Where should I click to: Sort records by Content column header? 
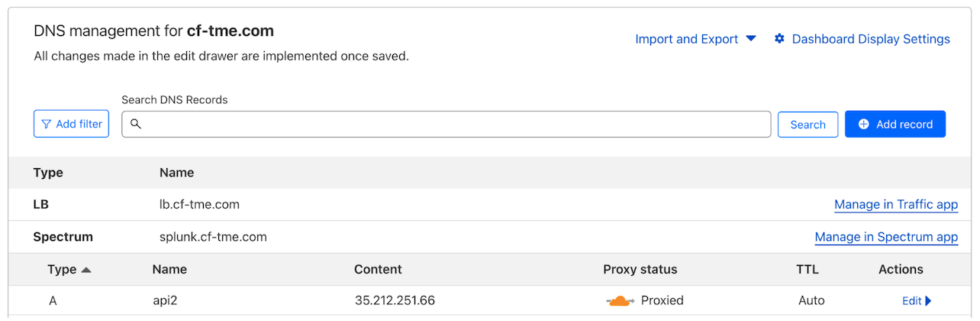coord(378,269)
